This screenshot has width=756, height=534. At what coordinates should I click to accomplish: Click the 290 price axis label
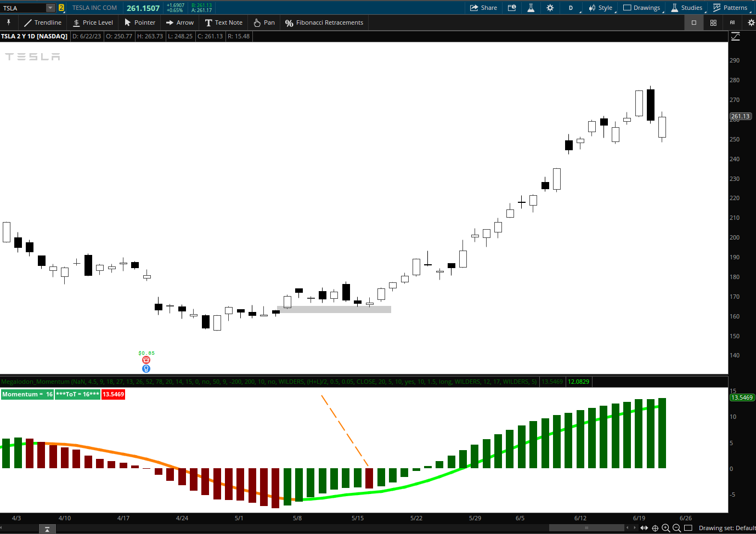(x=735, y=60)
